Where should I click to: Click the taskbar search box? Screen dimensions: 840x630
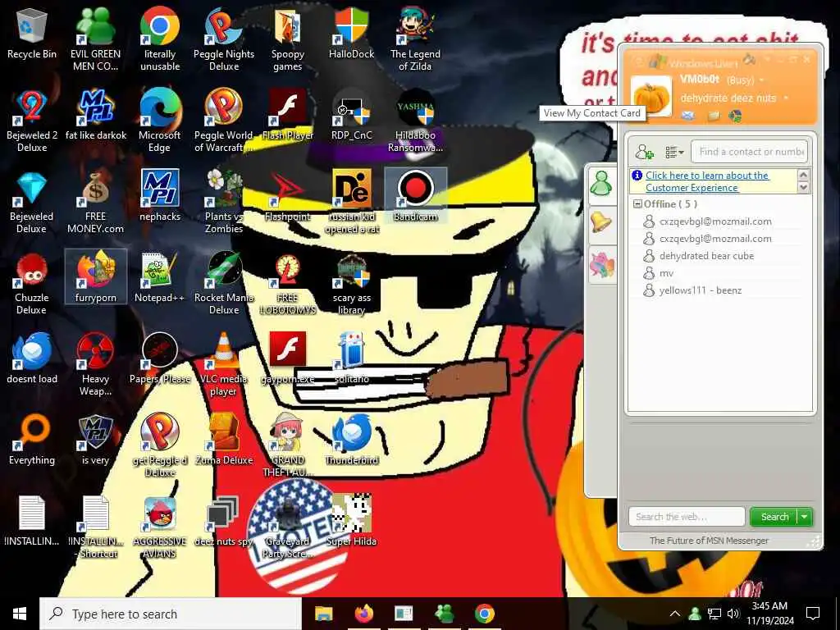(171, 614)
